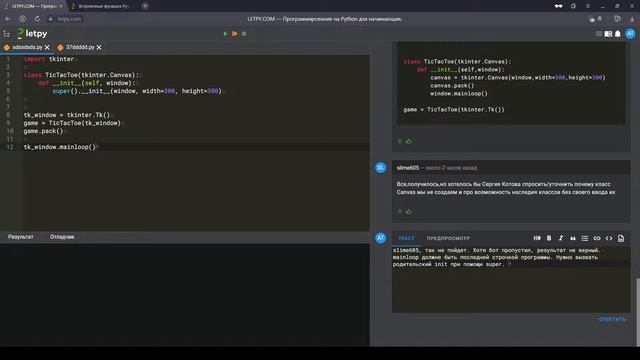Open the Результат output tab

[x=20, y=237]
